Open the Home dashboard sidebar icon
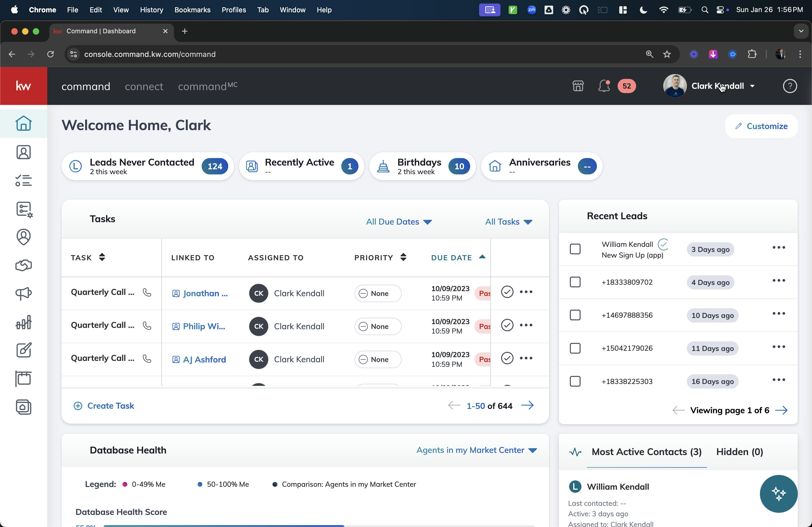 click(24, 123)
